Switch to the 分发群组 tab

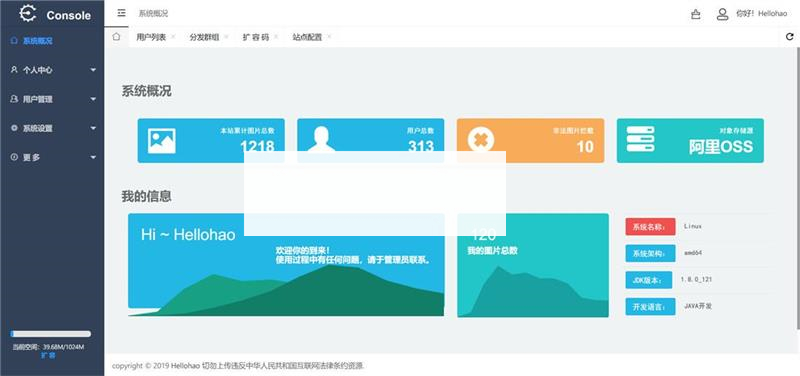coord(204,37)
